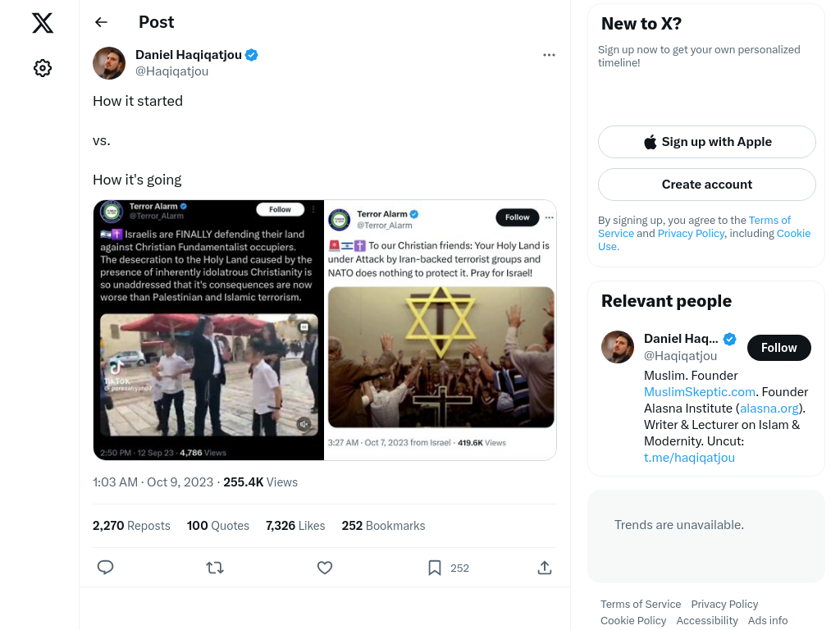
Task: Click the reply speech bubble icon
Action: (x=106, y=568)
